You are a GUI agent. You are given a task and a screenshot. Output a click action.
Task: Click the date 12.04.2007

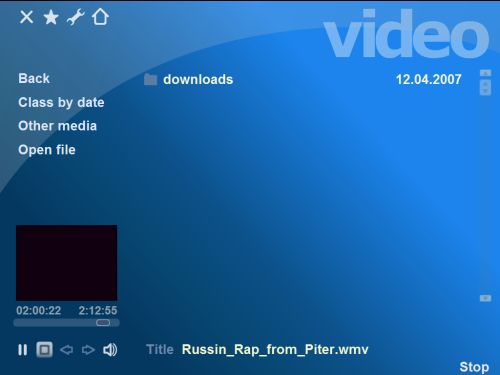[x=429, y=79]
